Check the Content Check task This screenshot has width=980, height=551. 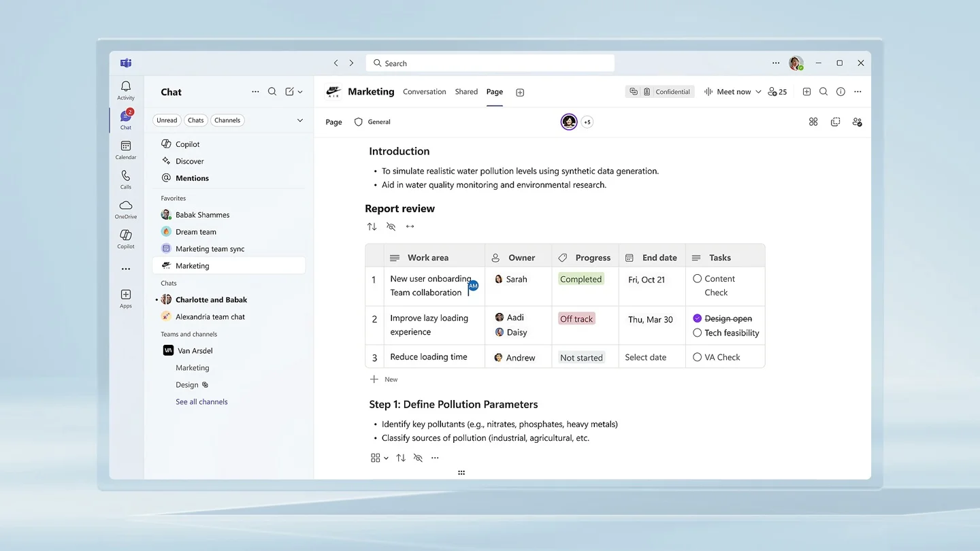(698, 279)
